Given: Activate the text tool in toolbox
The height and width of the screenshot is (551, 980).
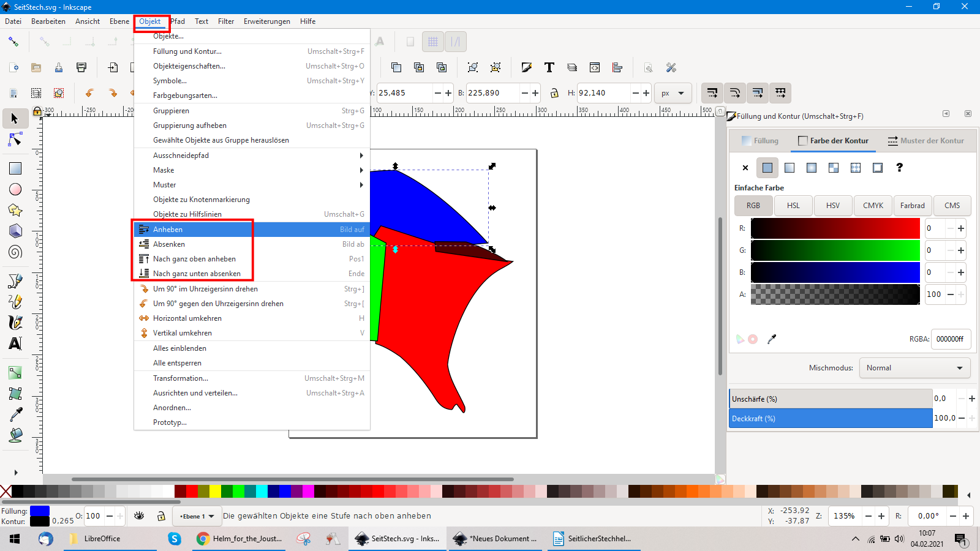Looking at the screenshot, I should coord(15,343).
